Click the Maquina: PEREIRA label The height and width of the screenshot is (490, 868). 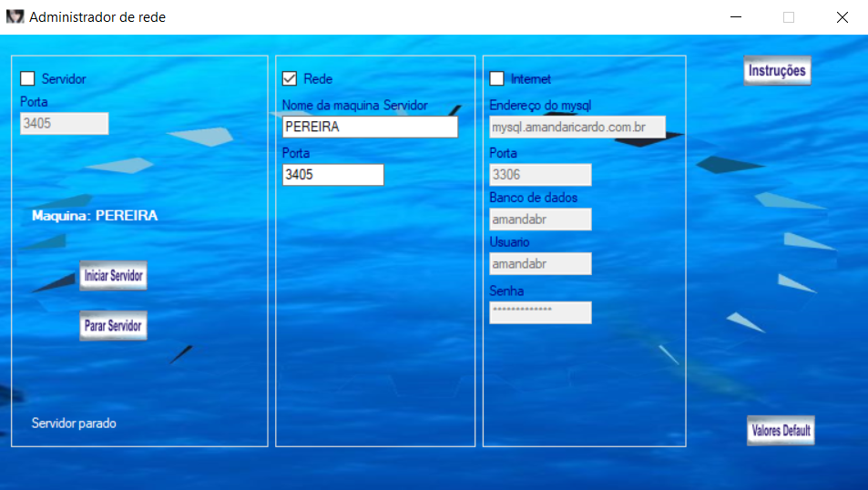[95, 215]
